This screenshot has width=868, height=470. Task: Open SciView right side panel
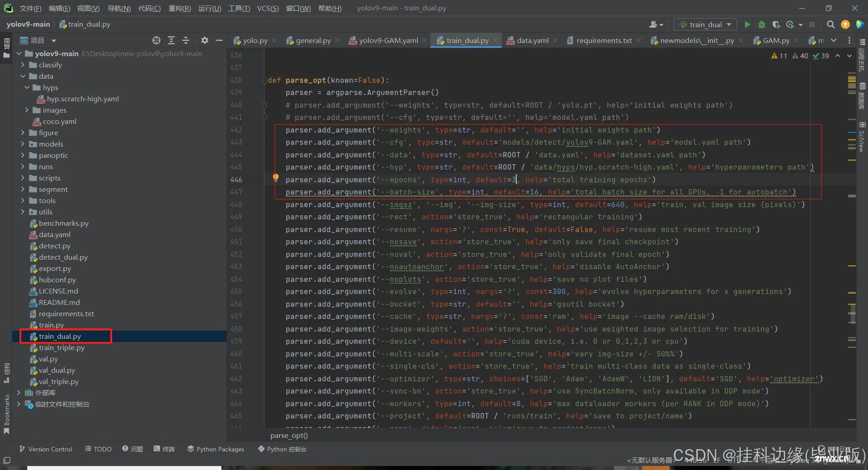[x=862, y=137]
